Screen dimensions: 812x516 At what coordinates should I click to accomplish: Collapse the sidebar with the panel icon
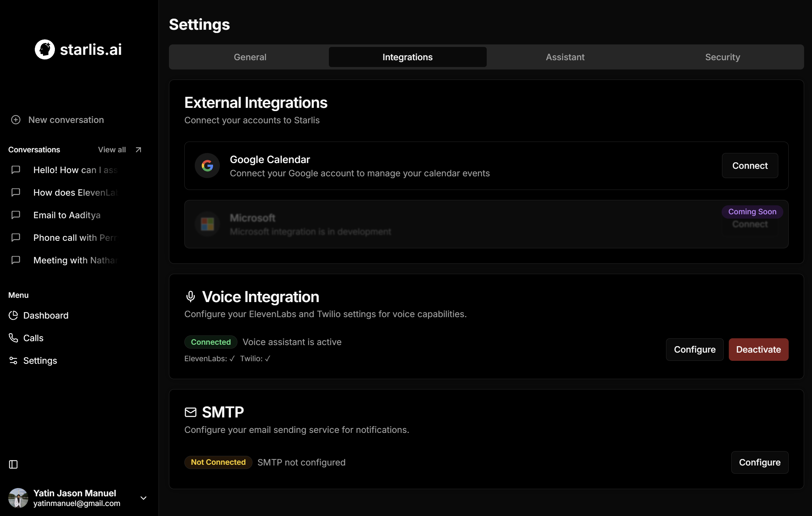13,464
